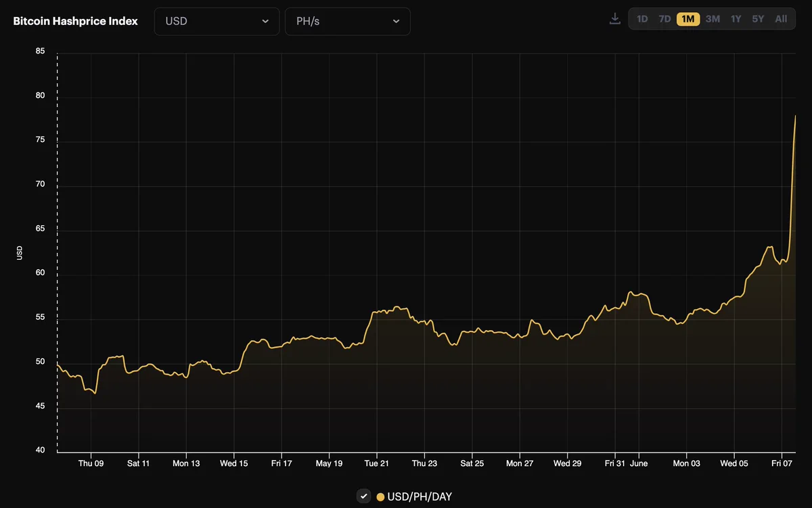
Task: Click the 85 y-axis value
Action: tap(41, 51)
